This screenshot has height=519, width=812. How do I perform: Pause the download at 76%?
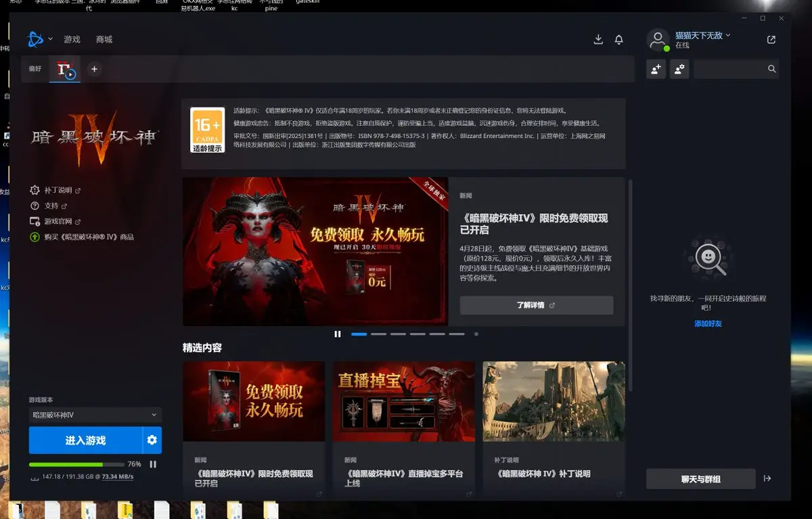coord(153,464)
